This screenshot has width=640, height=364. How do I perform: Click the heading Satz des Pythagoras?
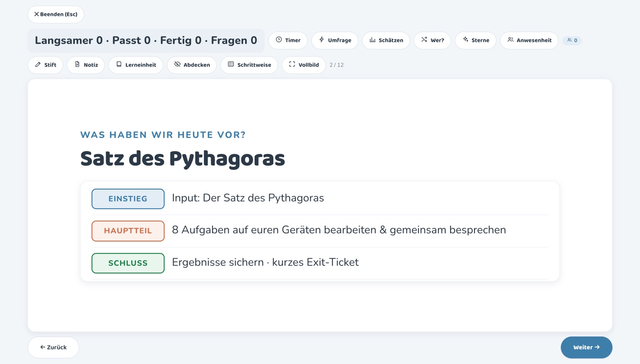tap(182, 158)
